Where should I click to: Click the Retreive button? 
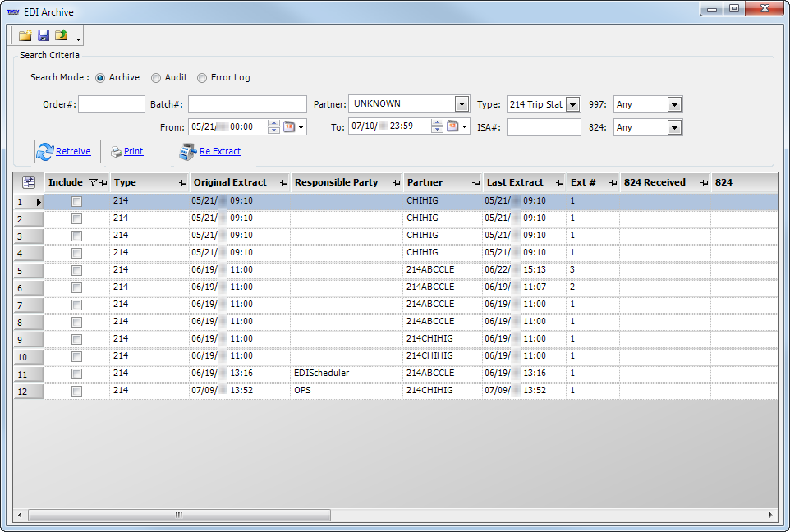click(x=67, y=151)
